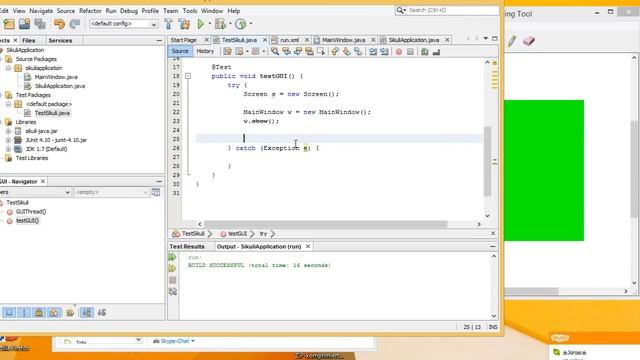Viewport: 640px width, 360px height.
Task: Click the Re-run green arrows icon in Output panel
Action: tap(173, 257)
